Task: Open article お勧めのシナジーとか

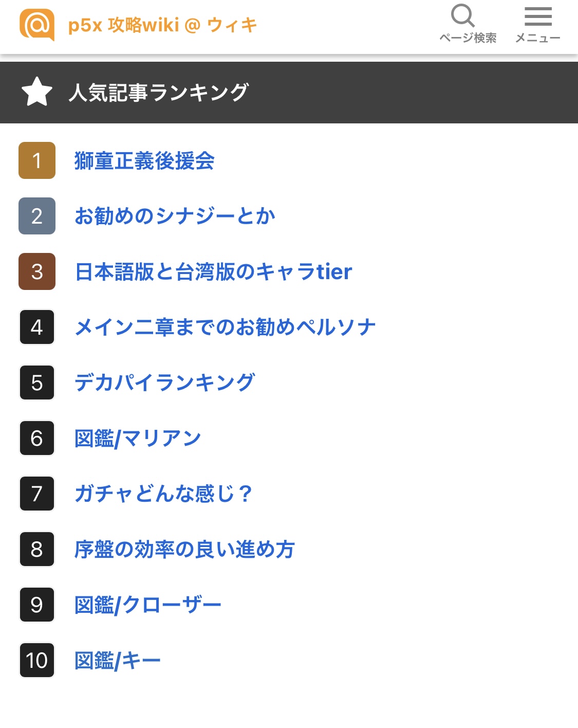Action: pos(175,216)
